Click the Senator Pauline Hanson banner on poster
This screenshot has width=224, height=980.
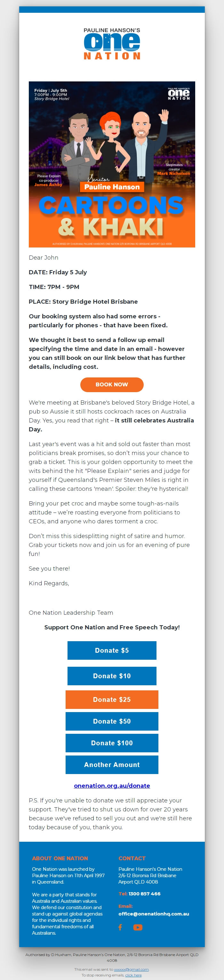pyautogui.click(x=112, y=186)
